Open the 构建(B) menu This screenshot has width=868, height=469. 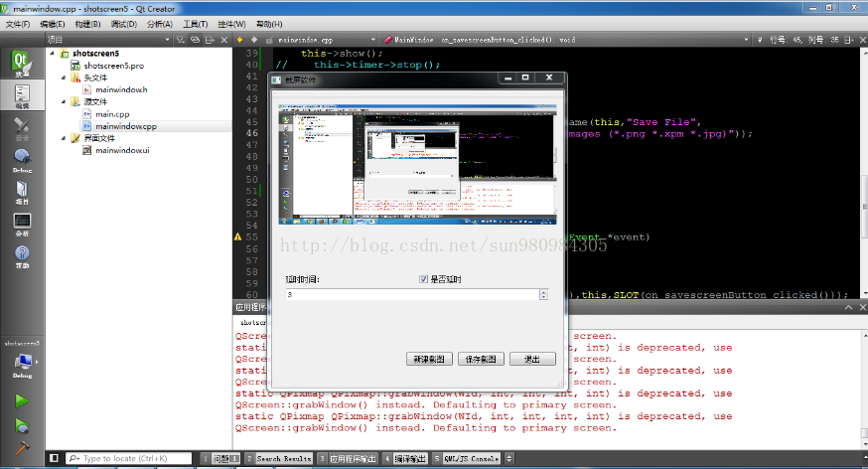[x=88, y=24]
